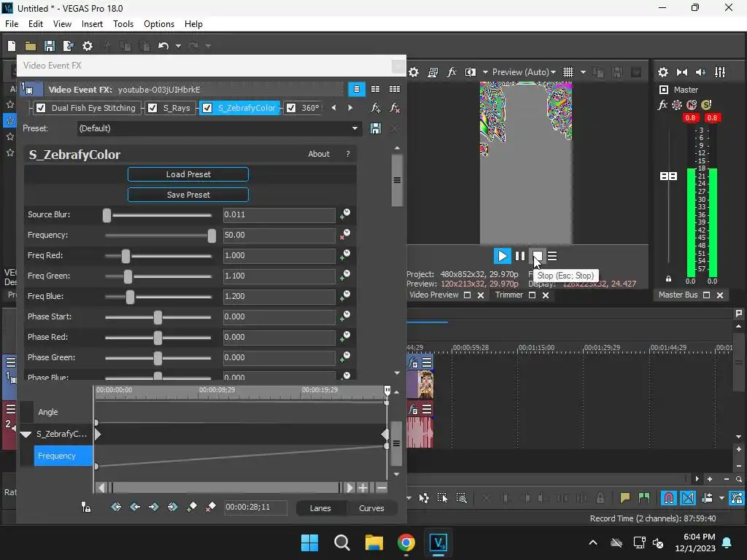Go to previous keyframe arrow
Viewport: 747px width, 560px height.
click(135, 507)
